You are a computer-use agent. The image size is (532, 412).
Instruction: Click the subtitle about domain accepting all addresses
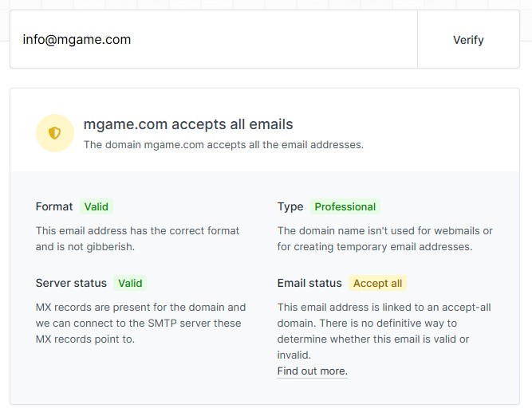pos(223,145)
